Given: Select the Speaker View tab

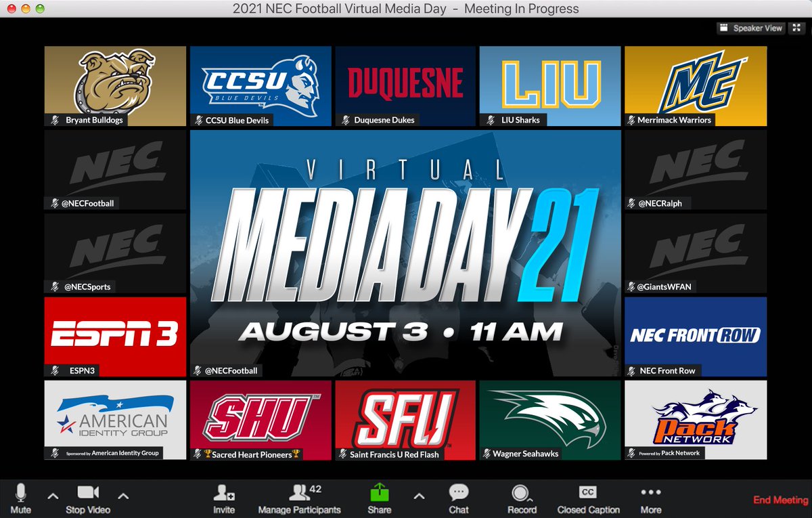Looking at the screenshot, I should [x=750, y=28].
